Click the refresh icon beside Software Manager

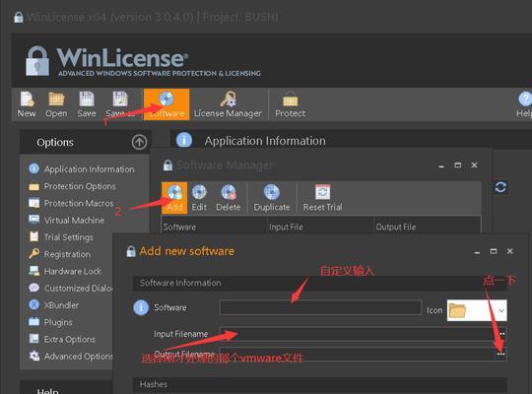click(500, 187)
